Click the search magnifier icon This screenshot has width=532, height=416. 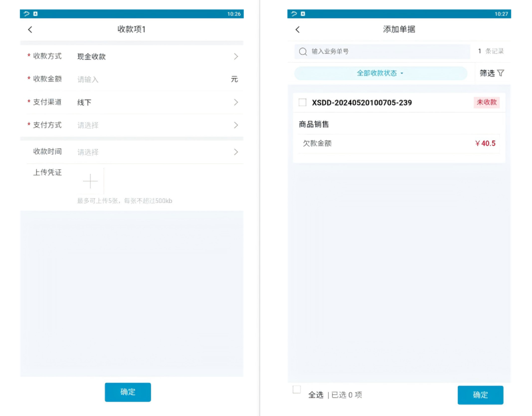point(303,52)
